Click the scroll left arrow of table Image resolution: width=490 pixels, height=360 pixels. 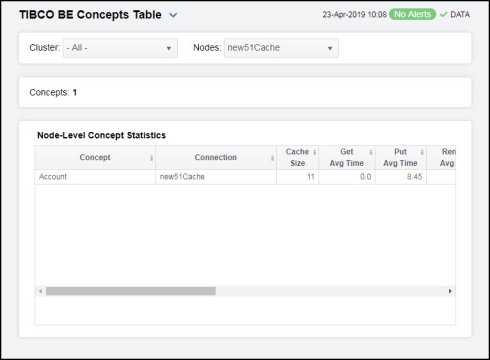coord(40,291)
